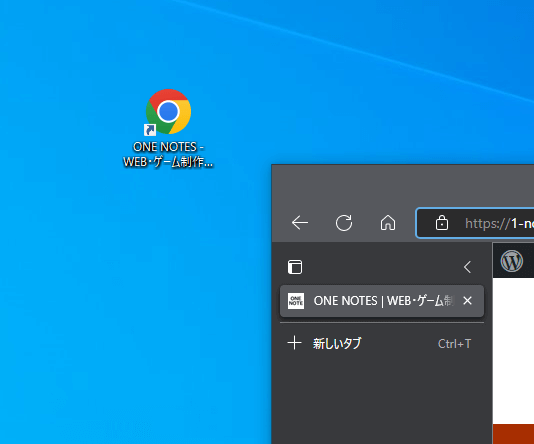Viewport: 534px width, 444px height.
Task: Open the tab actions menu icon
Action: click(x=295, y=267)
